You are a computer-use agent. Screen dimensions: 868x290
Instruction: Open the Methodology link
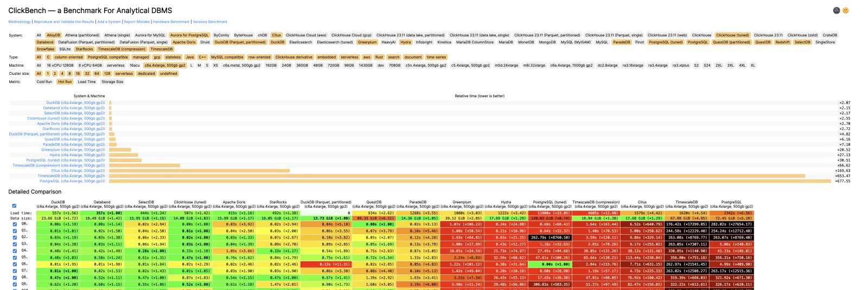click(x=20, y=22)
